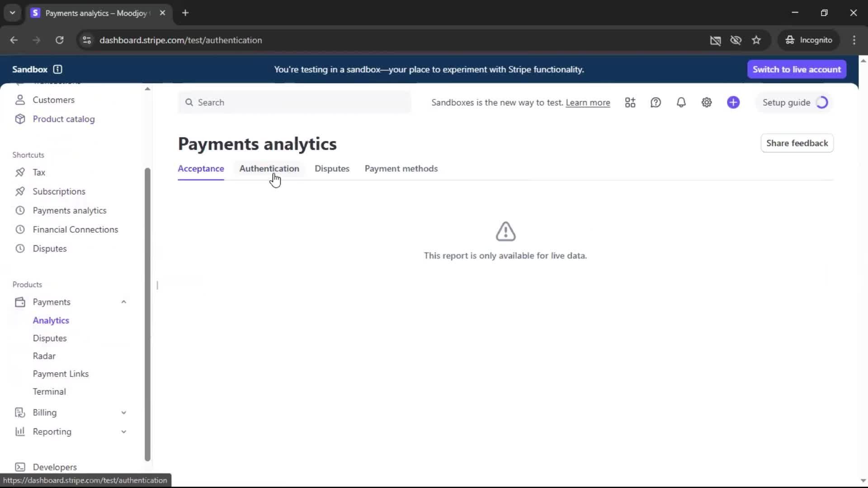Open the Learn more link

(588, 103)
